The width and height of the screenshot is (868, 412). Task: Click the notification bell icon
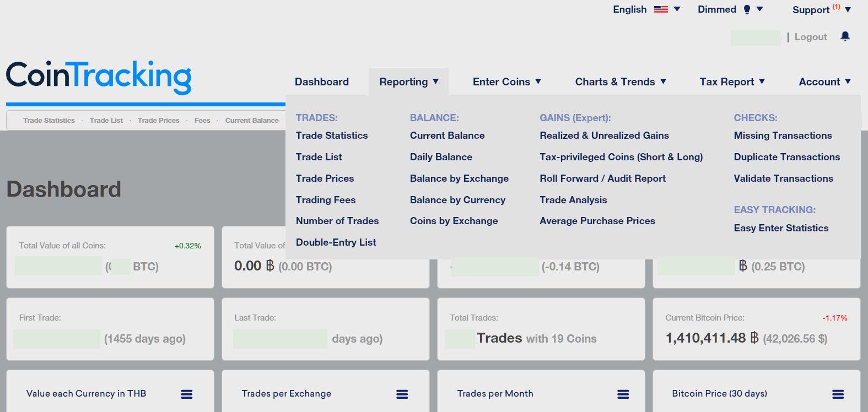pos(845,36)
